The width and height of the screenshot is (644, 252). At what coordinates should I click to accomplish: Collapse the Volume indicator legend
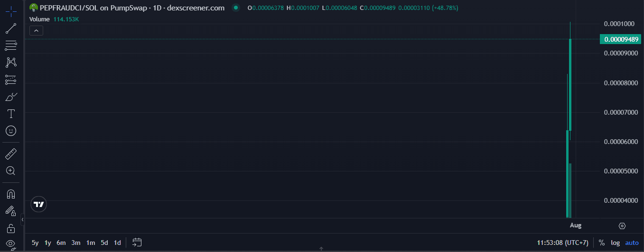pos(36,31)
